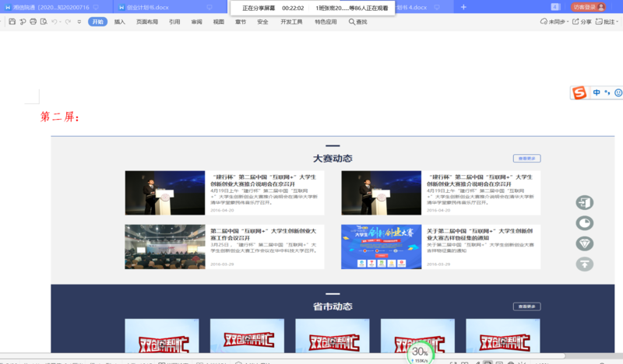Toggle Sogou punctuation mode icon
This screenshot has width=623, height=364.
click(607, 93)
